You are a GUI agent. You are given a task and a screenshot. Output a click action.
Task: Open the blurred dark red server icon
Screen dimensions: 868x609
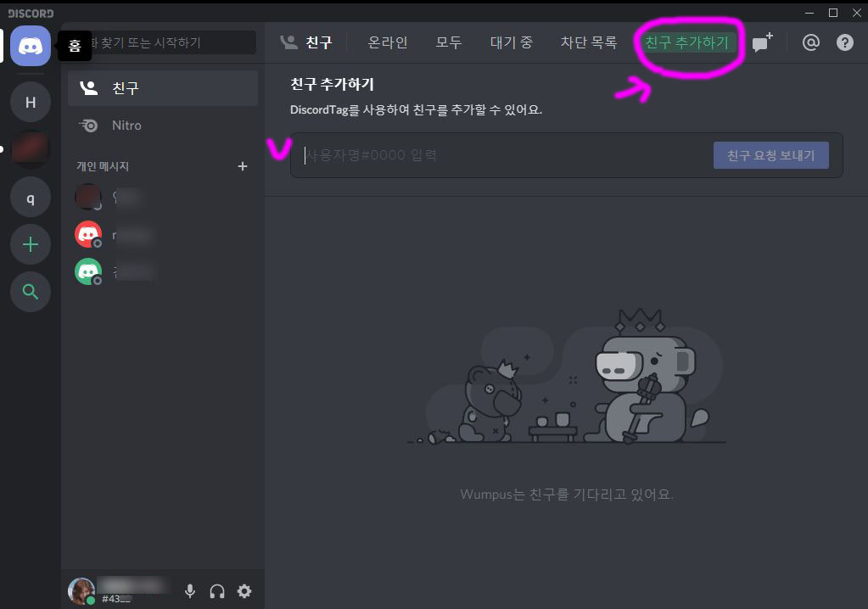coord(31,149)
